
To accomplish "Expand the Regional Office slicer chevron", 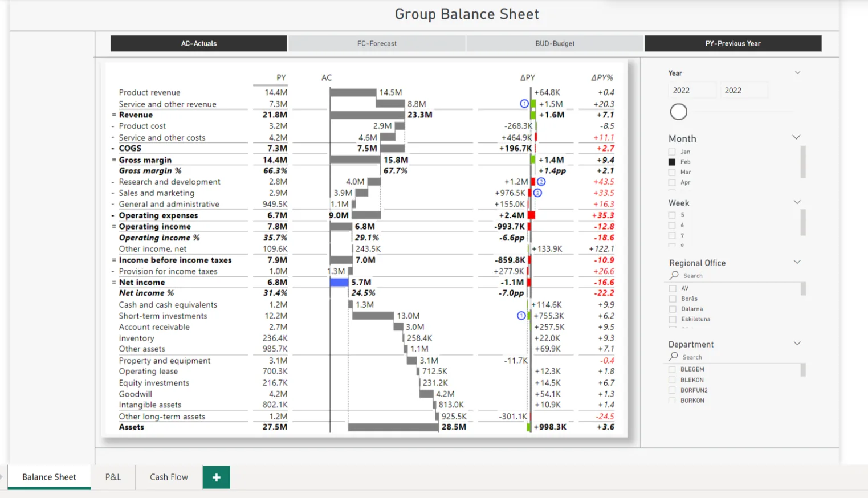I will (797, 262).
